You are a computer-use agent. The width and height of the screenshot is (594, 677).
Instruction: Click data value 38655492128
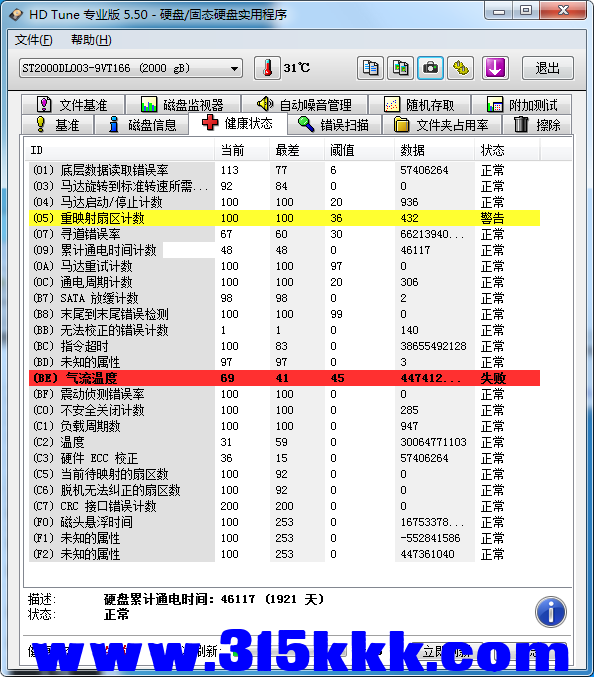(433, 346)
